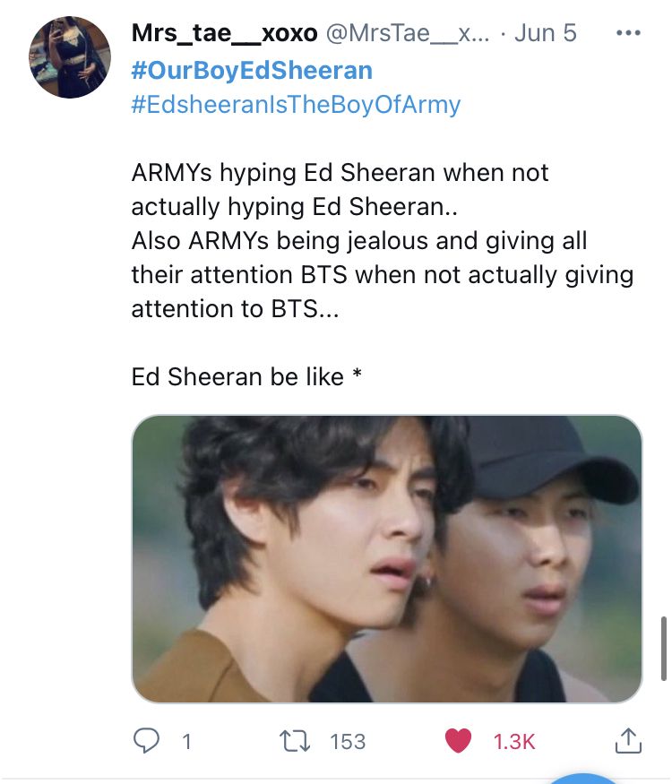This screenshot has height=784, width=672.
Task: Click the vertical scrollbar on the right edge
Action: tap(664, 649)
